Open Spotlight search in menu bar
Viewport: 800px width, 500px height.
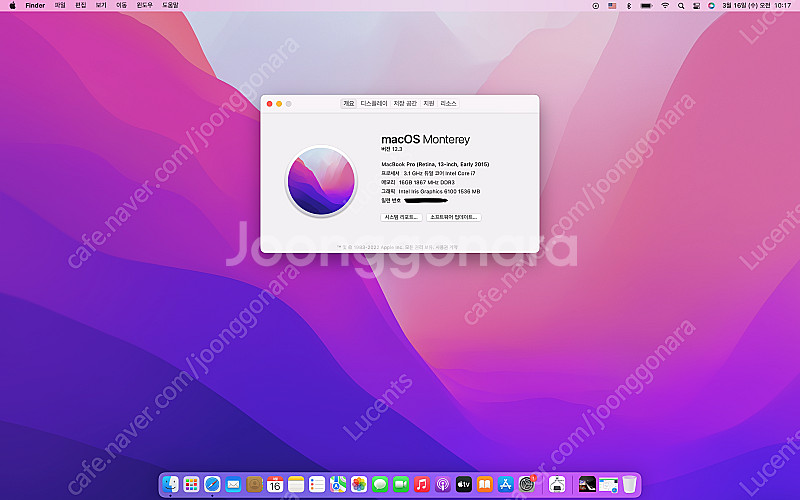point(681,6)
